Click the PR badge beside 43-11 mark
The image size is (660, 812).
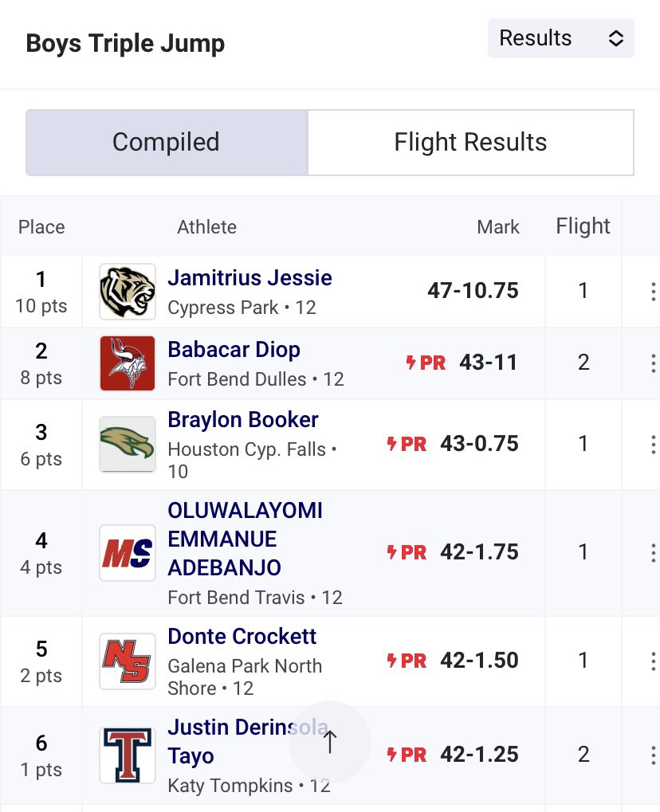coord(426,363)
